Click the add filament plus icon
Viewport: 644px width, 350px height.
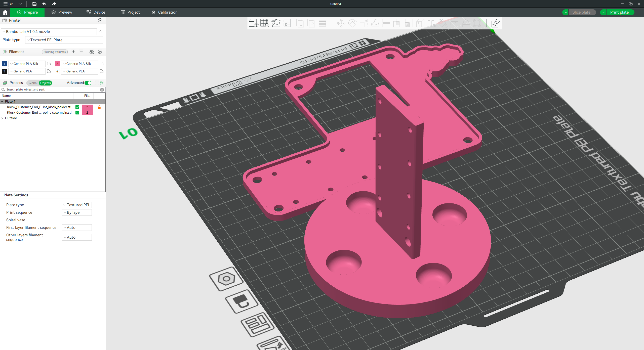[73, 52]
